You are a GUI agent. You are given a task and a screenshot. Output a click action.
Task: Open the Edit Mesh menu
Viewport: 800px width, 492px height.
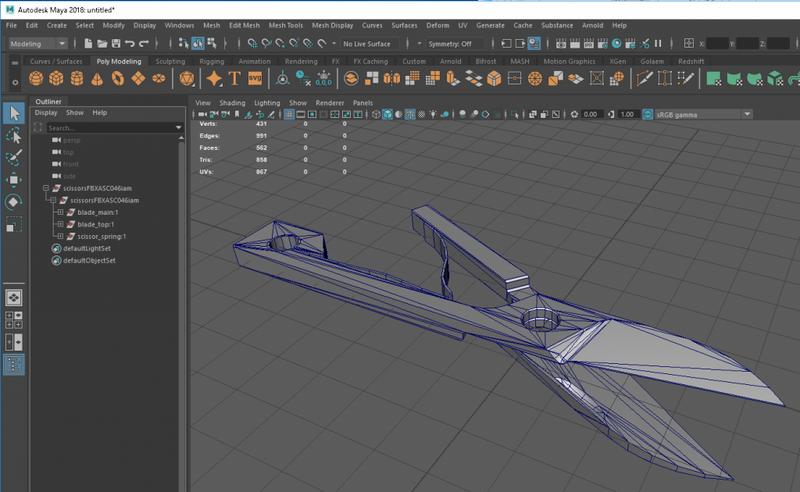[244, 25]
